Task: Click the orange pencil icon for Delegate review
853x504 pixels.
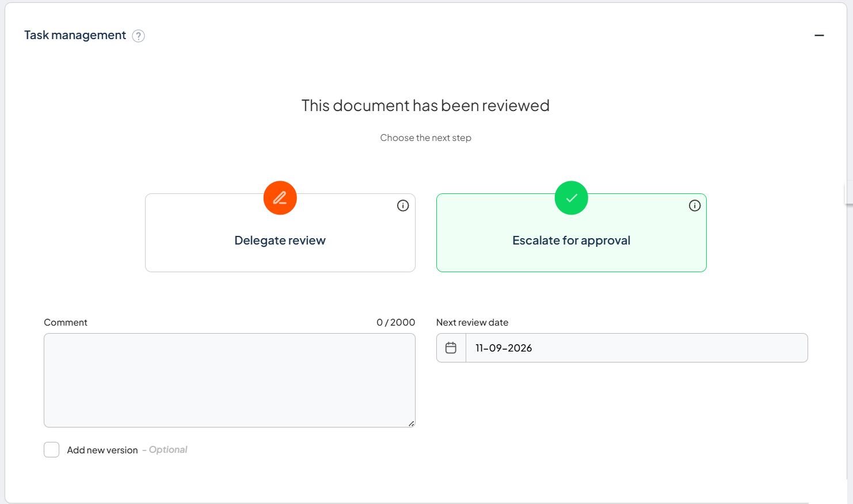Action: pyautogui.click(x=280, y=198)
